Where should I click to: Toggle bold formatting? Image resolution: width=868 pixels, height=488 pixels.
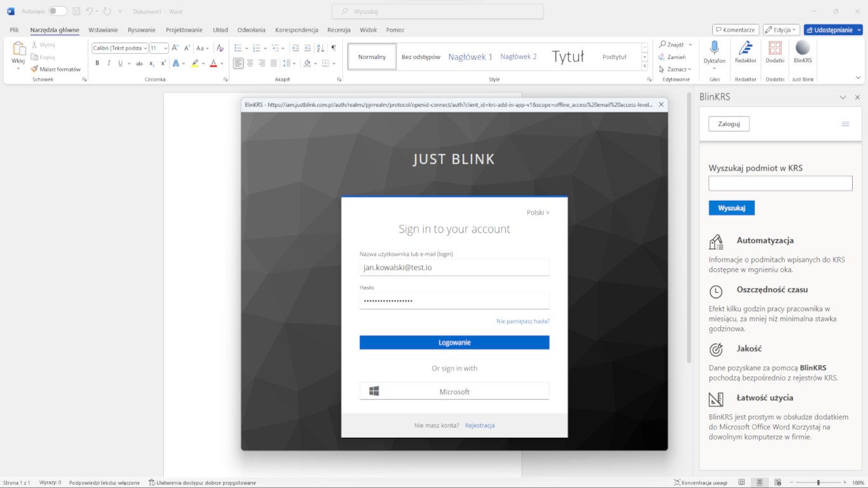pyautogui.click(x=97, y=63)
